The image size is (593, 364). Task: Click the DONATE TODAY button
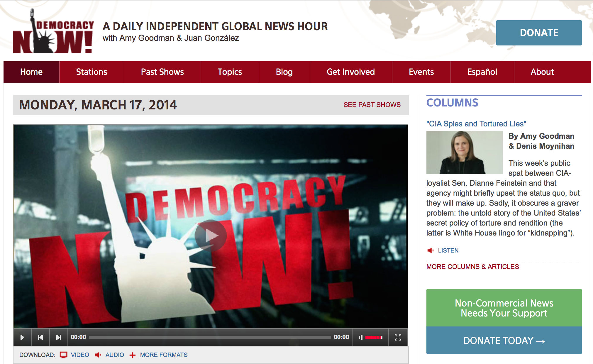504,341
